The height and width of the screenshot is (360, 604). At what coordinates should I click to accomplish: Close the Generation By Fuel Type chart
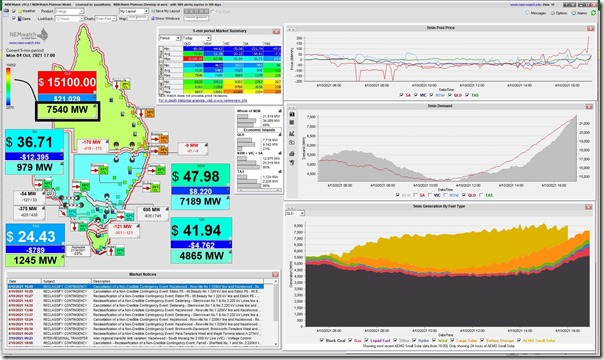click(x=588, y=207)
